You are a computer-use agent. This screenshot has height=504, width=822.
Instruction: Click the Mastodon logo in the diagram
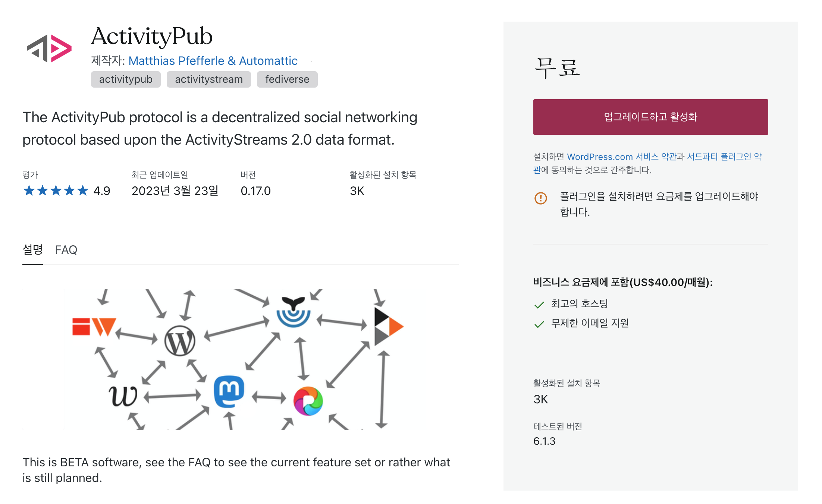click(x=229, y=391)
